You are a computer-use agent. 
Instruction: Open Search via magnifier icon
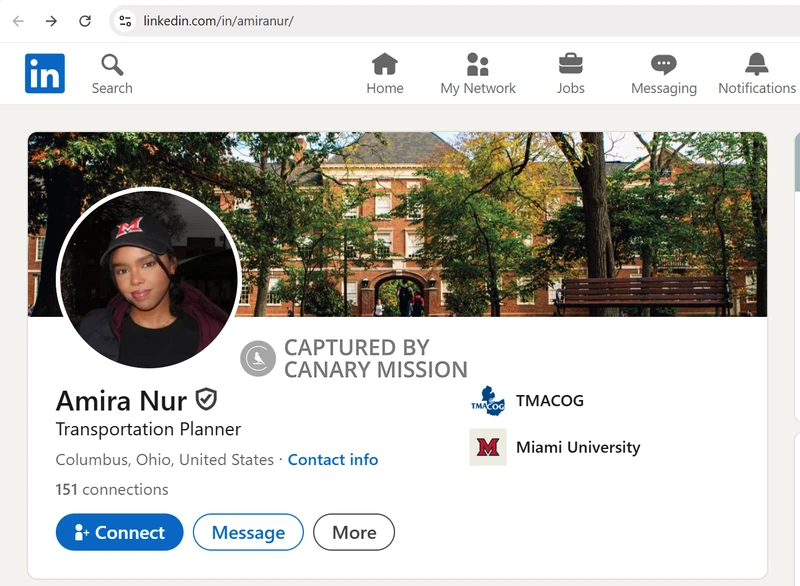tap(112, 65)
